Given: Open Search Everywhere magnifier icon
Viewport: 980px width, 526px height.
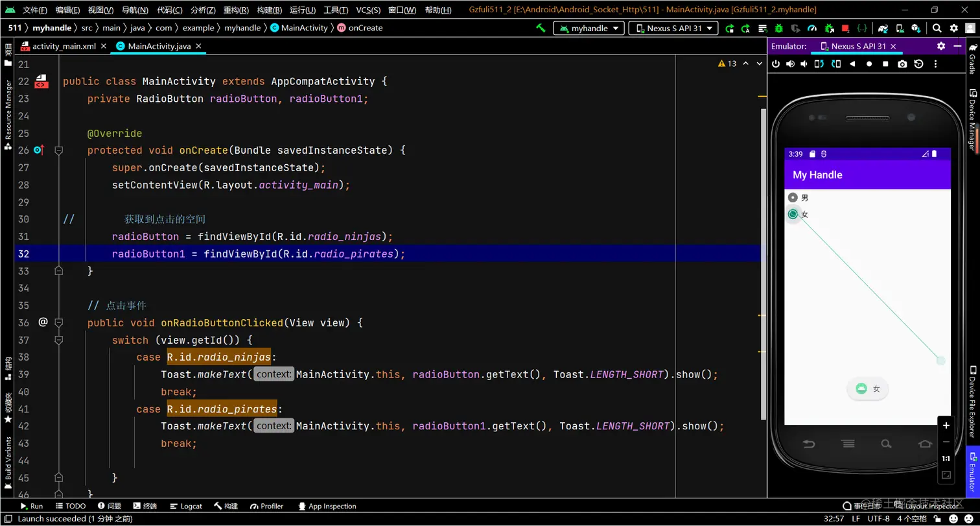Looking at the screenshot, I should coord(937,28).
